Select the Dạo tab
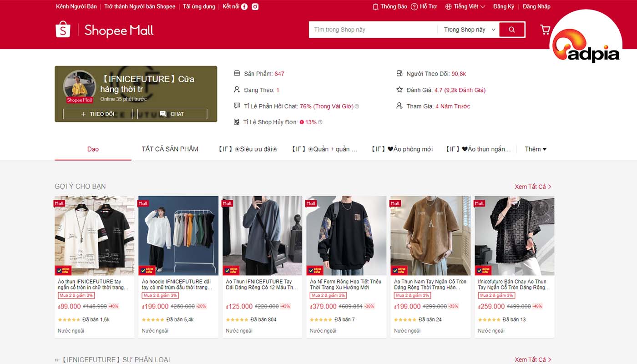The height and width of the screenshot is (364, 637). (93, 149)
